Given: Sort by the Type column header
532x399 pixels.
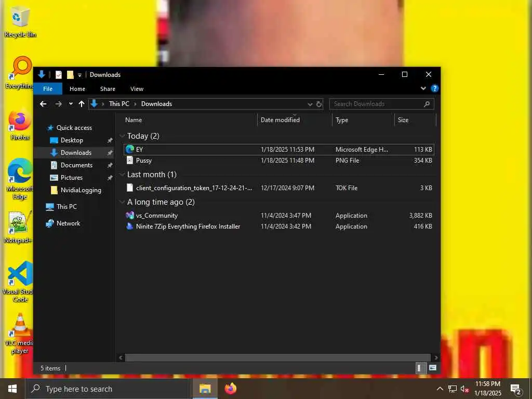Looking at the screenshot, I should (363, 120).
